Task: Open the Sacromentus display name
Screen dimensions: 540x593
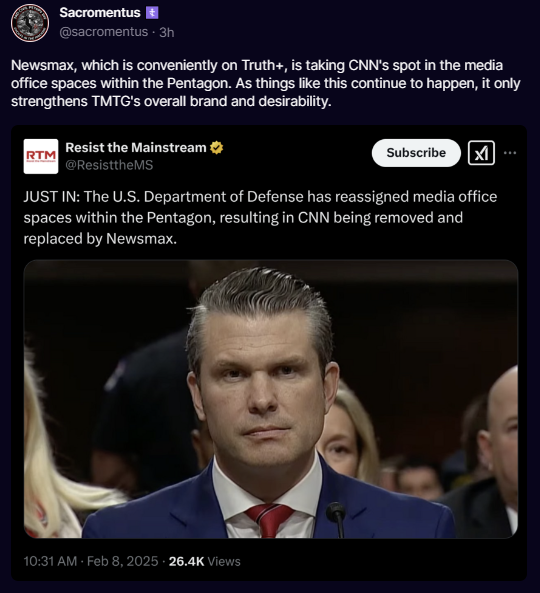Action: [x=100, y=13]
